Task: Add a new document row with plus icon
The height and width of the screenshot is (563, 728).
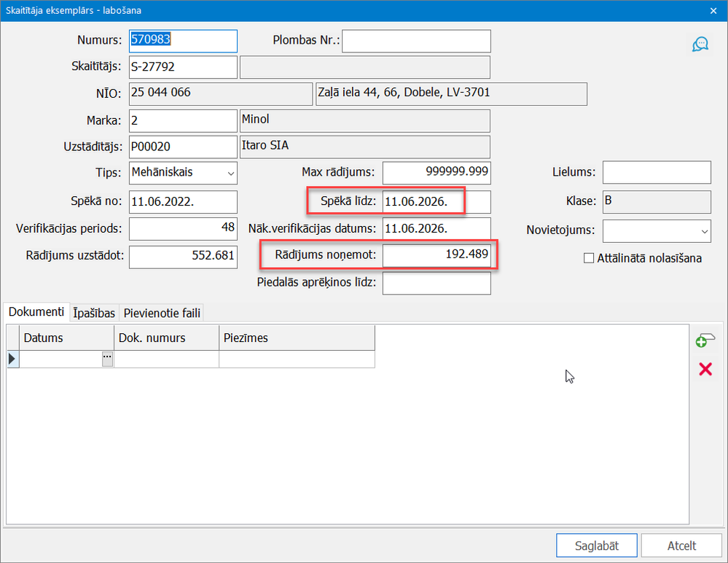Action: coord(705,340)
